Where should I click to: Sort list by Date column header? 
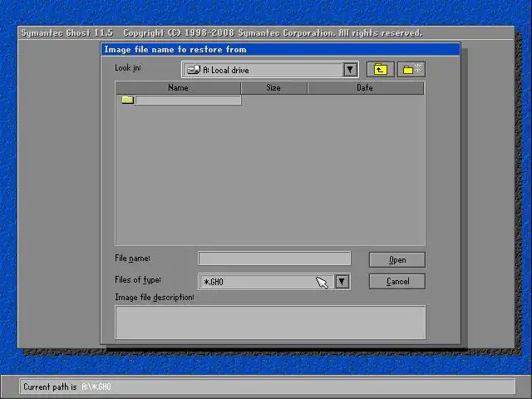point(366,88)
